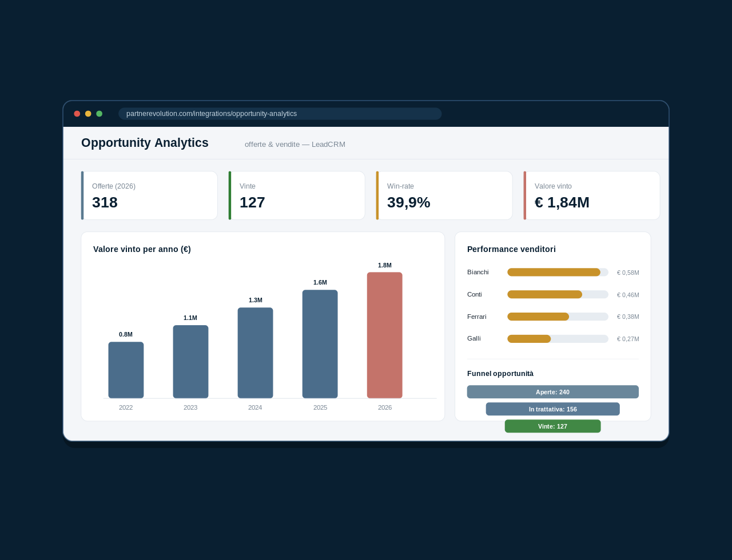Focus the partnerevolution.com address bar

(x=280, y=114)
